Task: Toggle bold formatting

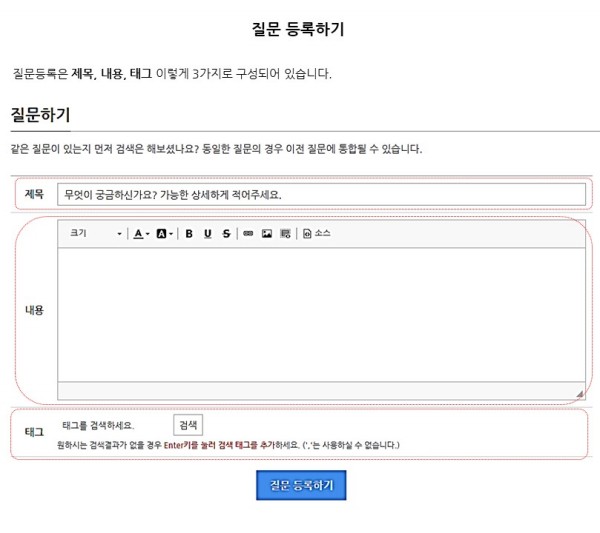Action: point(189,233)
